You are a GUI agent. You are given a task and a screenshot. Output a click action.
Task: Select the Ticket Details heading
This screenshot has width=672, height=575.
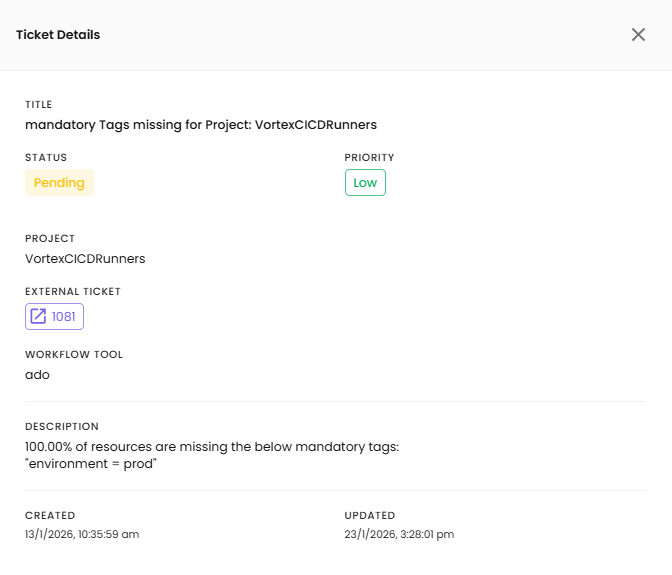(58, 35)
